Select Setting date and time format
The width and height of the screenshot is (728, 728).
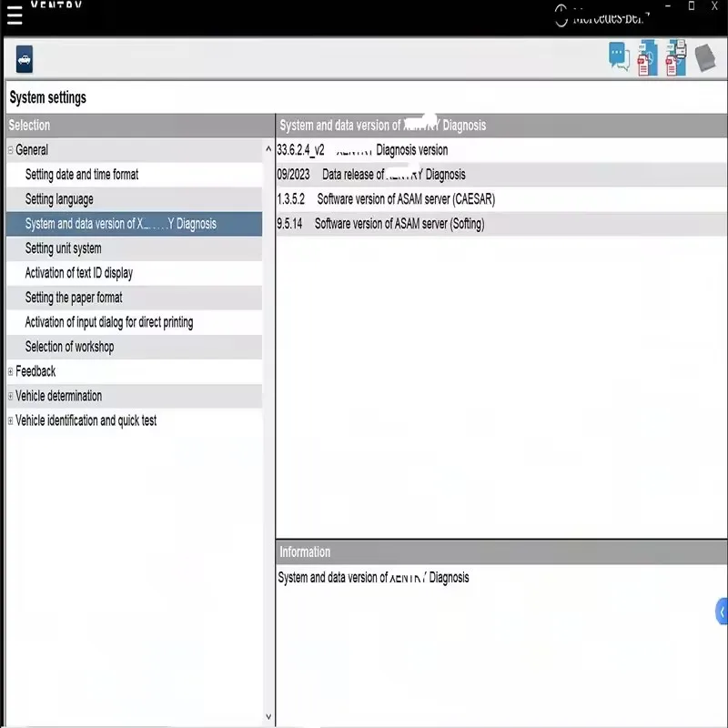point(82,175)
